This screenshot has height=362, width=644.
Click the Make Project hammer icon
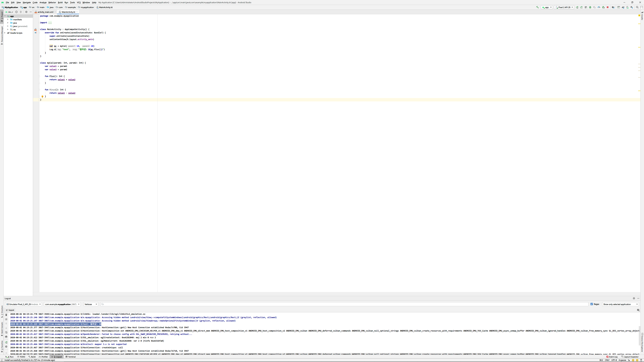pyautogui.click(x=537, y=7)
